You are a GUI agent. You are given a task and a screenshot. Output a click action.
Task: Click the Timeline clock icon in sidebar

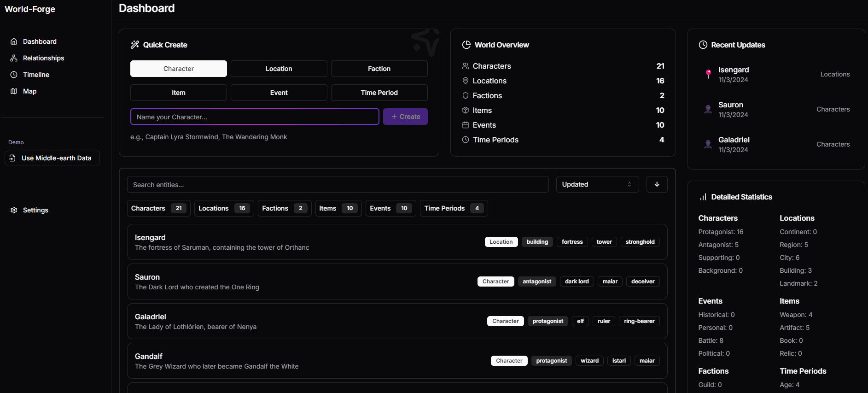[14, 75]
